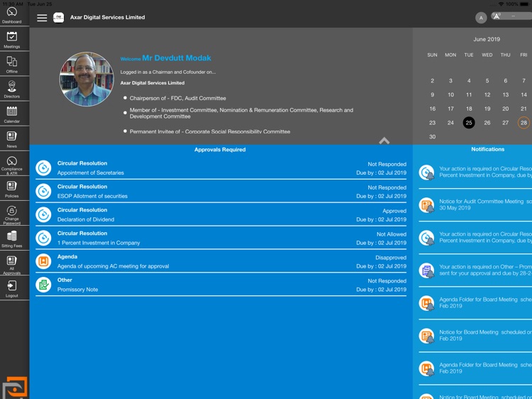
Task: Click the Declaration of Dividend resolution icon
Action: point(43,214)
